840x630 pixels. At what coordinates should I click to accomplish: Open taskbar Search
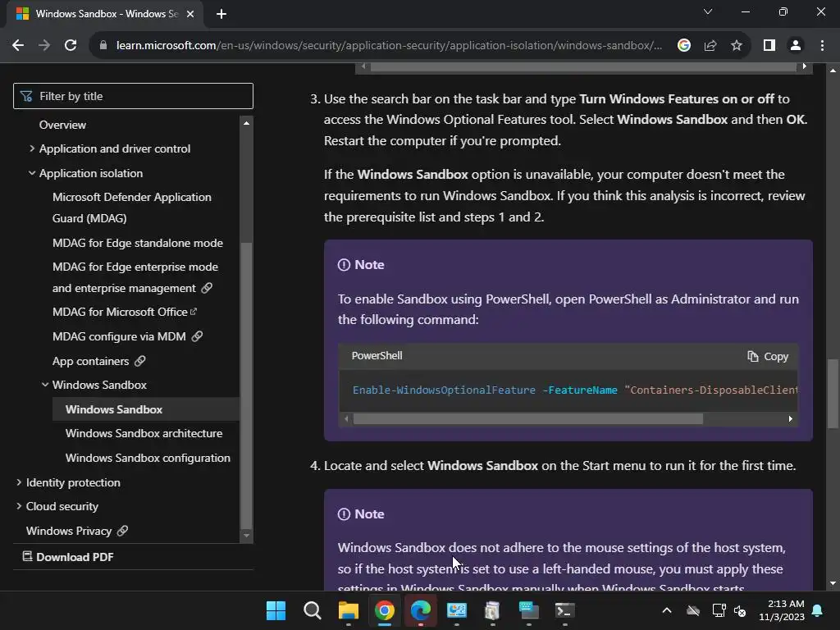312,610
